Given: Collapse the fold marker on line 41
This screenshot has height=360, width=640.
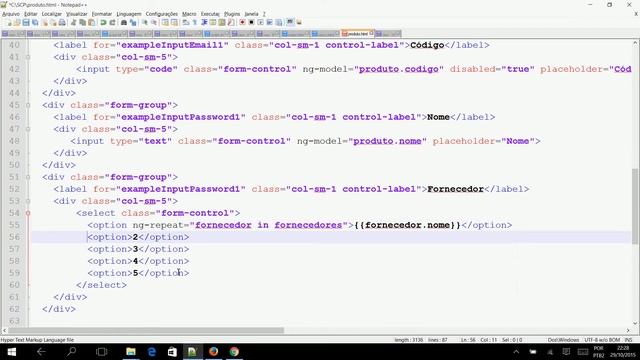Looking at the screenshot, I should (x=28, y=57).
